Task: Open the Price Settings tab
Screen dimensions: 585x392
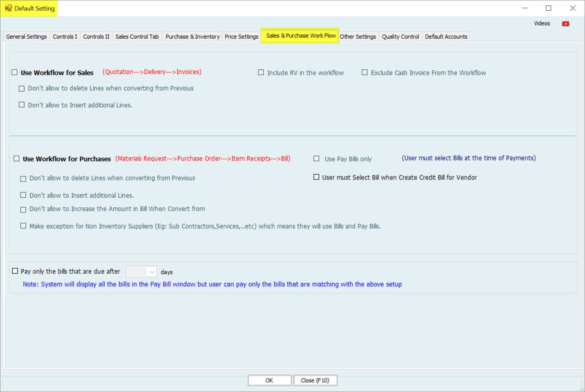Action: (241, 37)
